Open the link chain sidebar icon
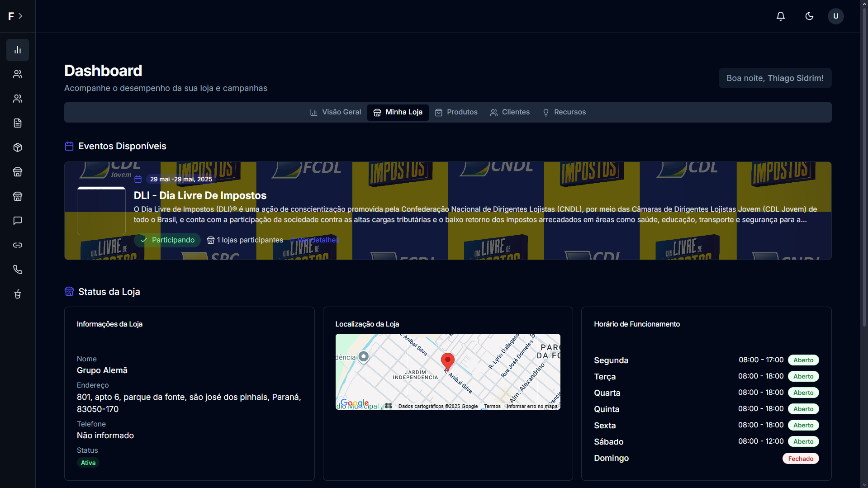The image size is (868, 488). coord(18,245)
